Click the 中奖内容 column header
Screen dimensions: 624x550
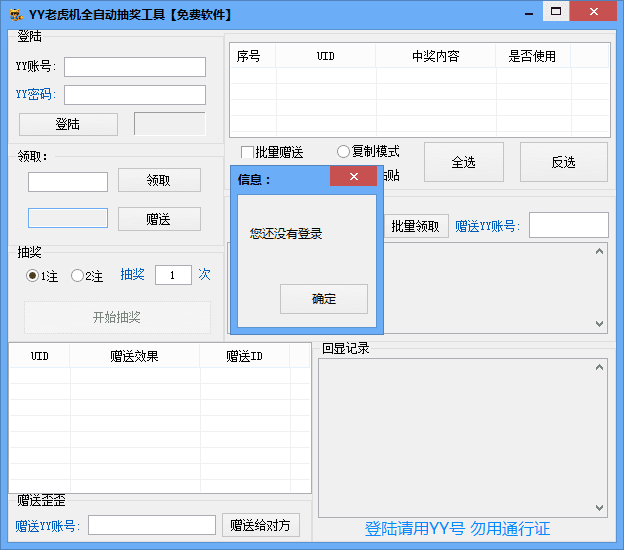[x=436, y=56]
